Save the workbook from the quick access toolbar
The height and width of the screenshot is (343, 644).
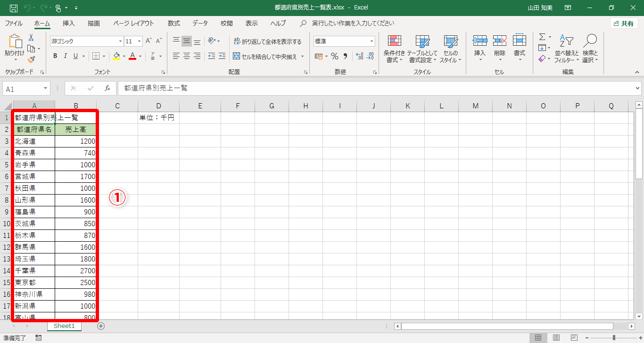14,8
